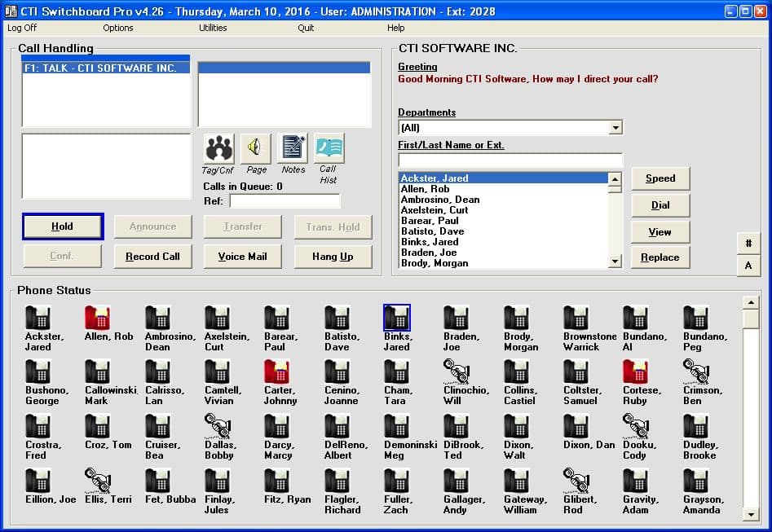Open the Options menu
This screenshot has width=772, height=532.
117,28
